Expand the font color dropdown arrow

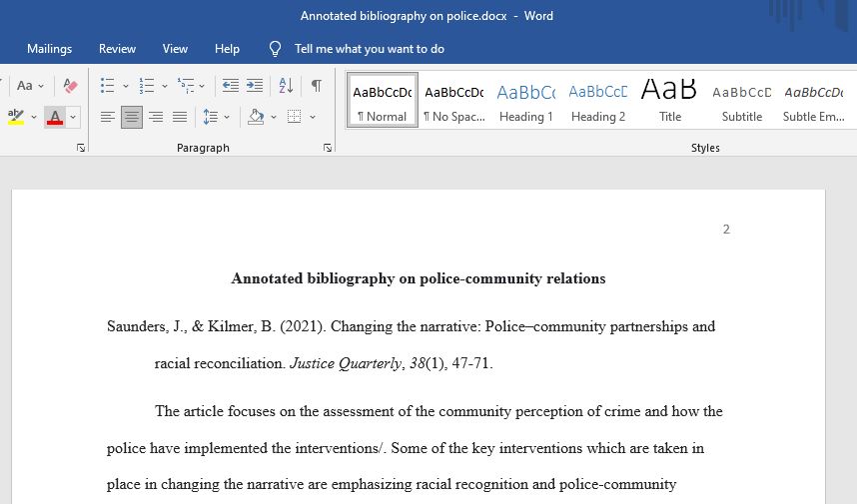pos(73,117)
